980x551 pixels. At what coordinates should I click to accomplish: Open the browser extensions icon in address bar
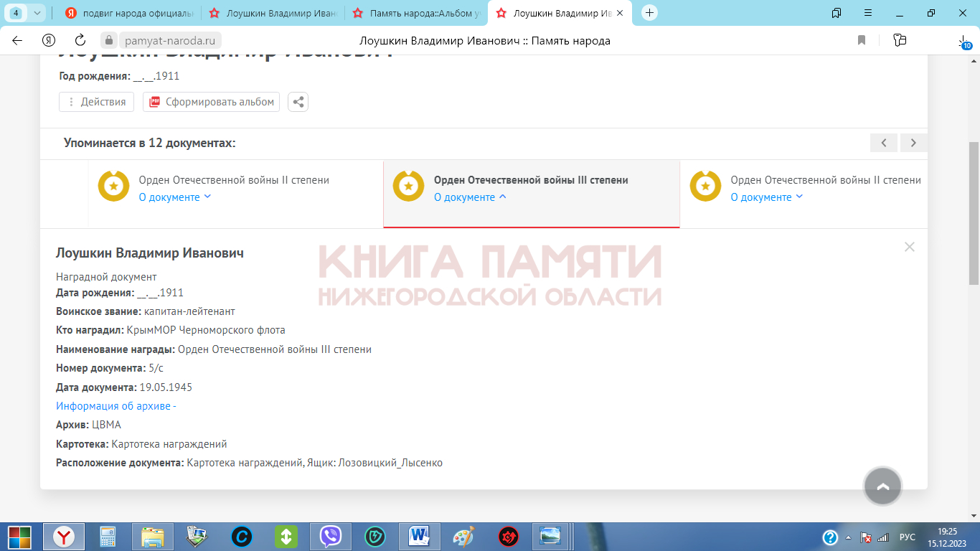tap(900, 40)
